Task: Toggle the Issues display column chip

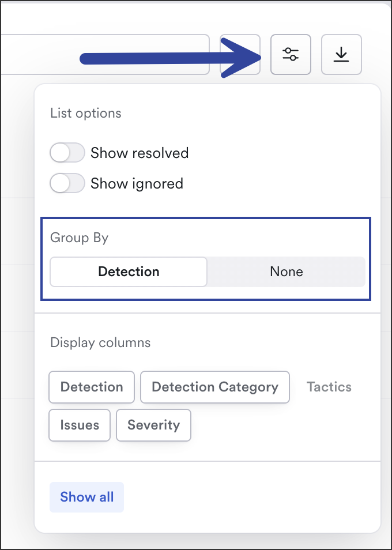Action: coord(80,425)
